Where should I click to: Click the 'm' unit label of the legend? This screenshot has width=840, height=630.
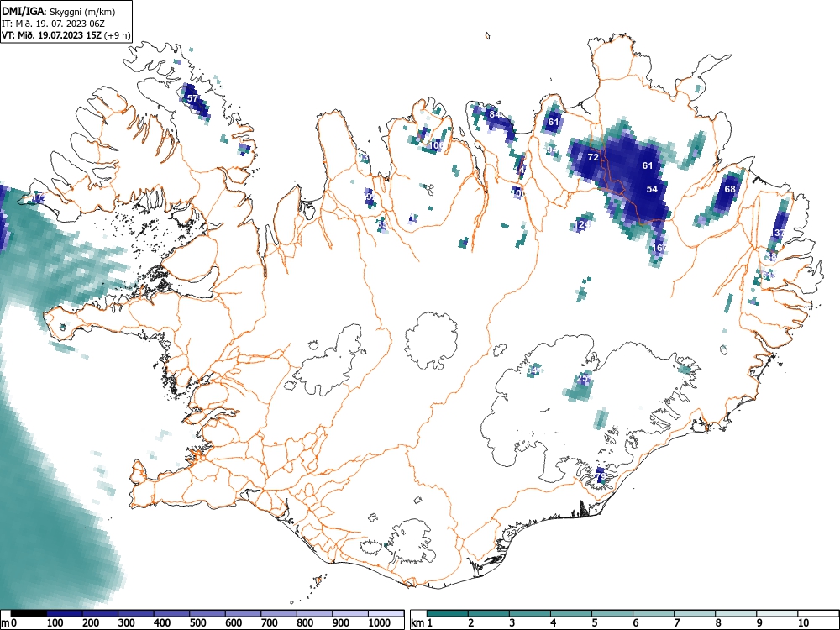(x=5, y=623)
